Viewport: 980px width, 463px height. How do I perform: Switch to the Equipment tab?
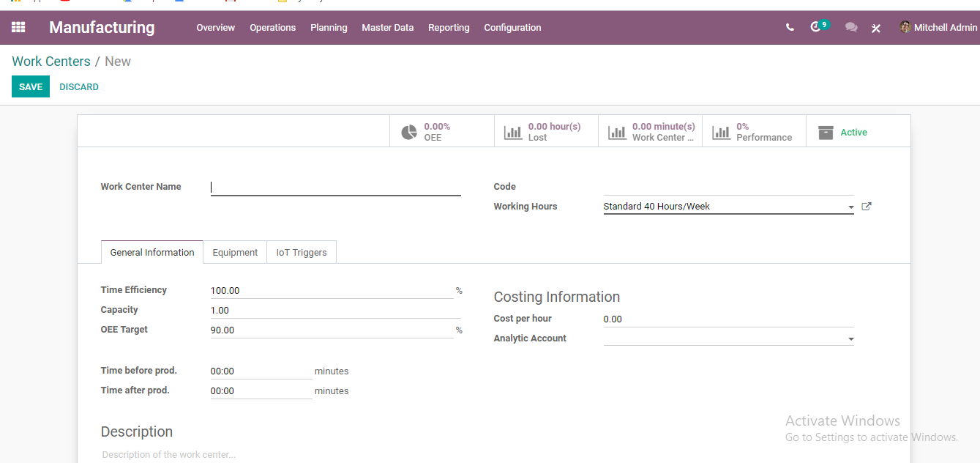click(235, 252)
